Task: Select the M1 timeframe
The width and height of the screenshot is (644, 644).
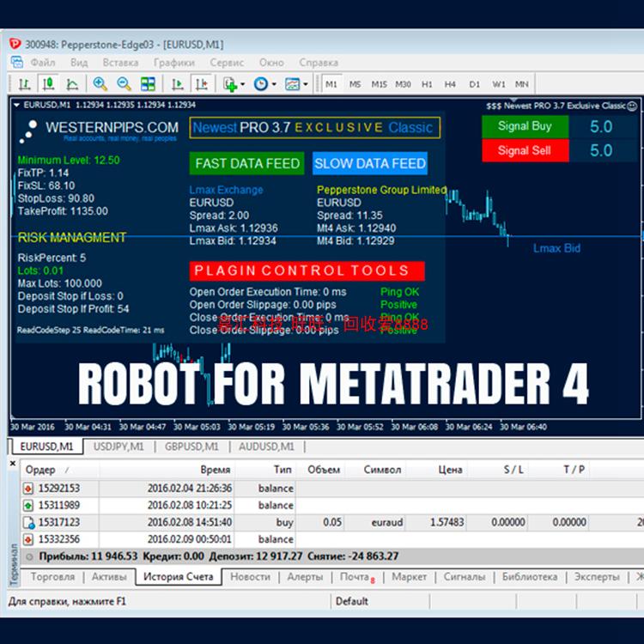Action: coord(331,84)
